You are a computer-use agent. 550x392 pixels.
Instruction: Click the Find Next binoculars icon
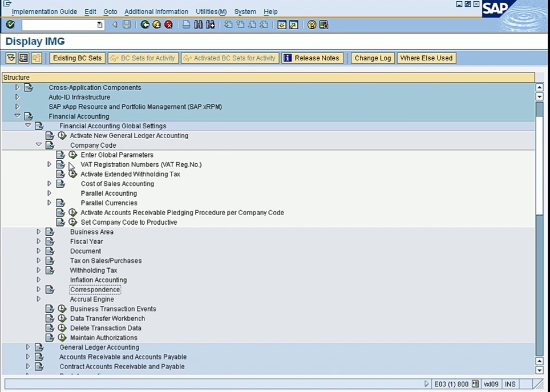(210, 25)
